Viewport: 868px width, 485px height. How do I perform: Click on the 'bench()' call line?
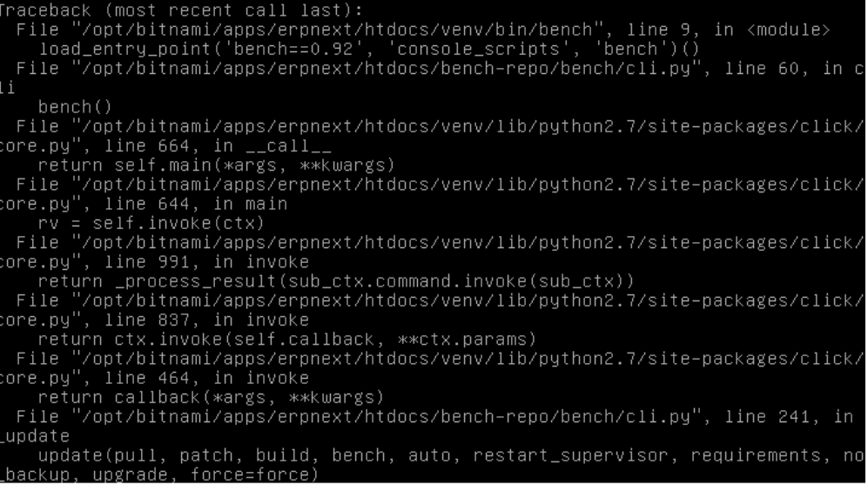click(x=75, y=107)
